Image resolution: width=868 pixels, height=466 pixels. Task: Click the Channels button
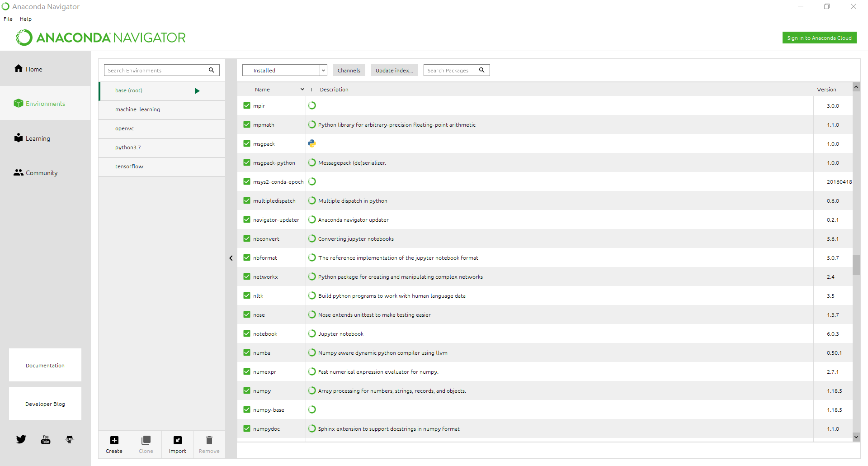pyautogui.click(x=349, y=70)
